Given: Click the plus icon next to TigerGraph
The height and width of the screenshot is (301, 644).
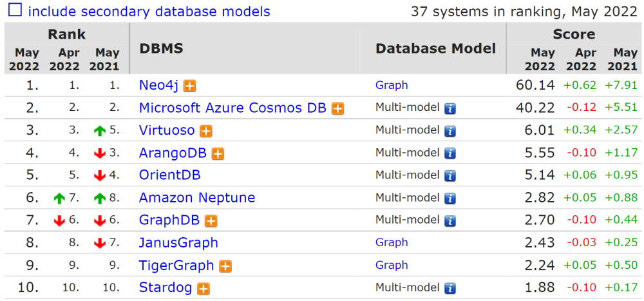Looking at the screenshot, I should 225,266.
